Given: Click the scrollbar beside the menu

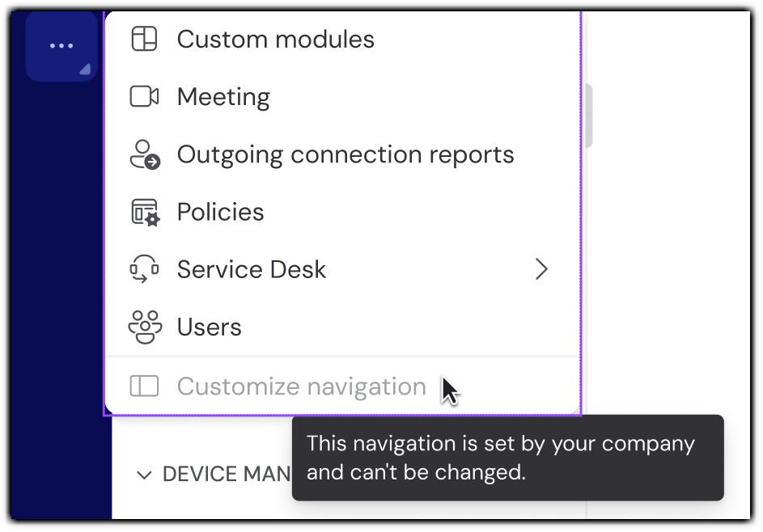Looking at the screenshot, I should tap(587, 117).
